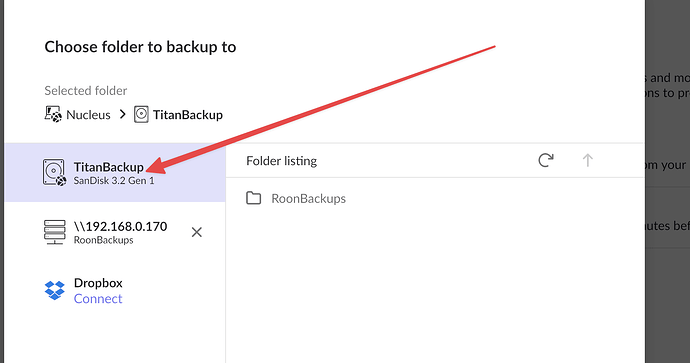The width and height of the screenshot is (690, 363).
Task: Click the breadcrumb chevron after Nucleus
Action: coord(122,115)
